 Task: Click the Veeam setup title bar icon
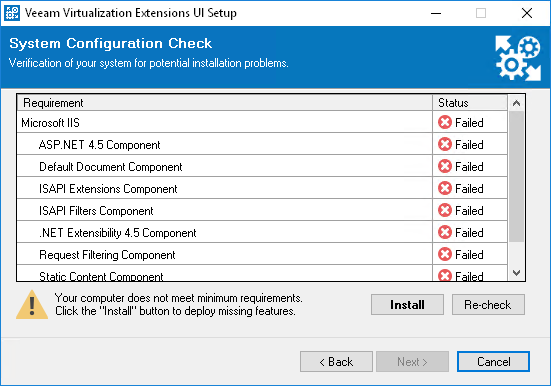pyautogui.click(x=12, y=13)
